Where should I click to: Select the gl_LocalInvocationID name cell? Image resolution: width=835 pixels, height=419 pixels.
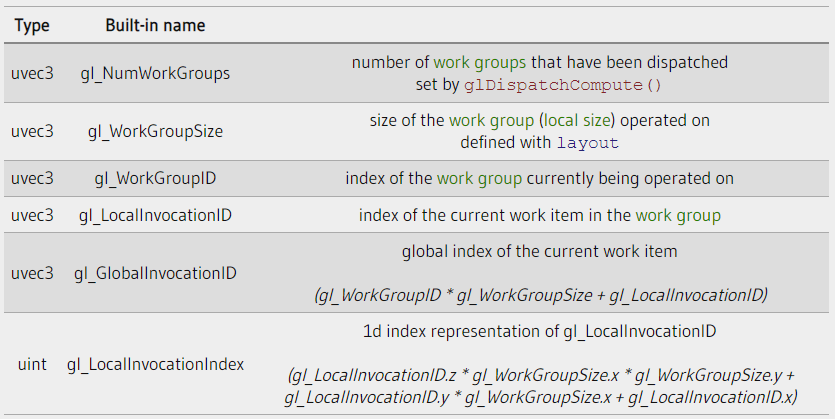point(155,216)
